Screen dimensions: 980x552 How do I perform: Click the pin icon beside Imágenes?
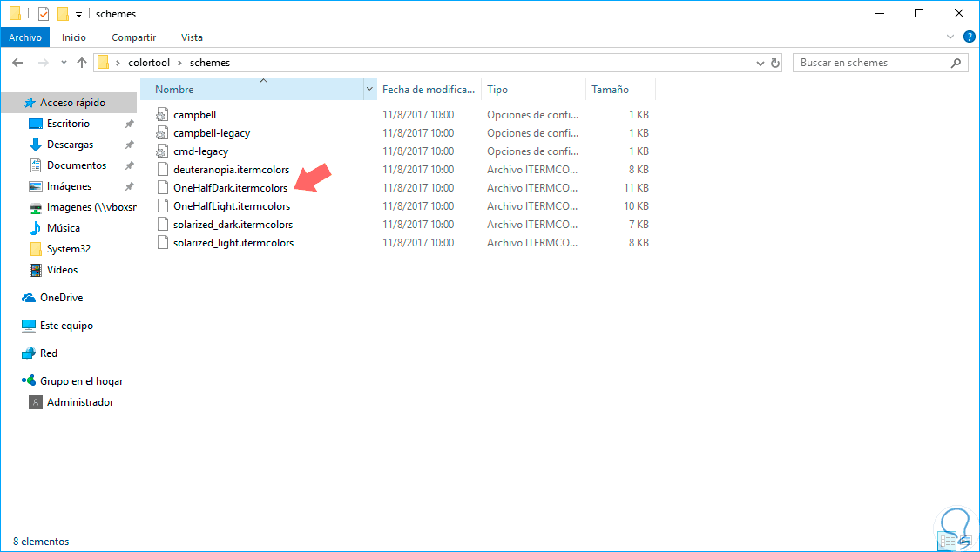coord(130,186)
